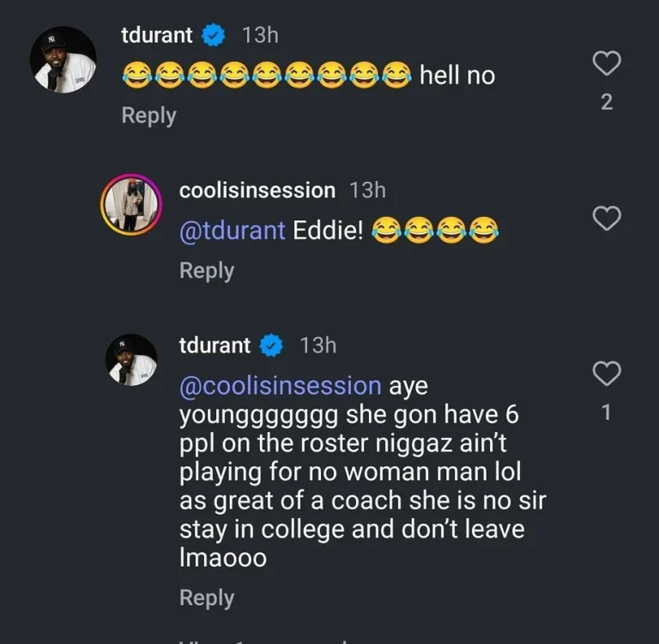Image resolution: width=659 pixels, height=644 pixels.
Task: Like tdurant's "hell no" comment
Action: (x=607, y=63)
